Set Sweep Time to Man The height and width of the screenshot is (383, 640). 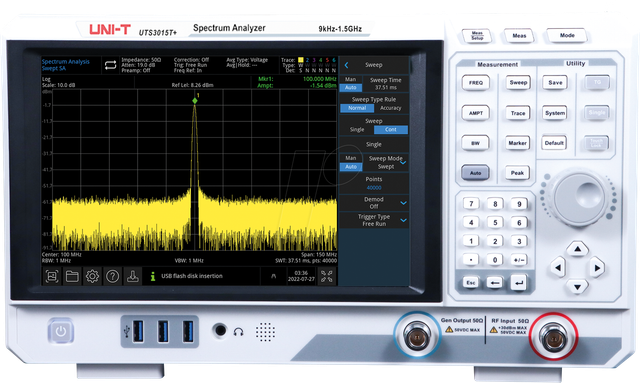point(351,80)
